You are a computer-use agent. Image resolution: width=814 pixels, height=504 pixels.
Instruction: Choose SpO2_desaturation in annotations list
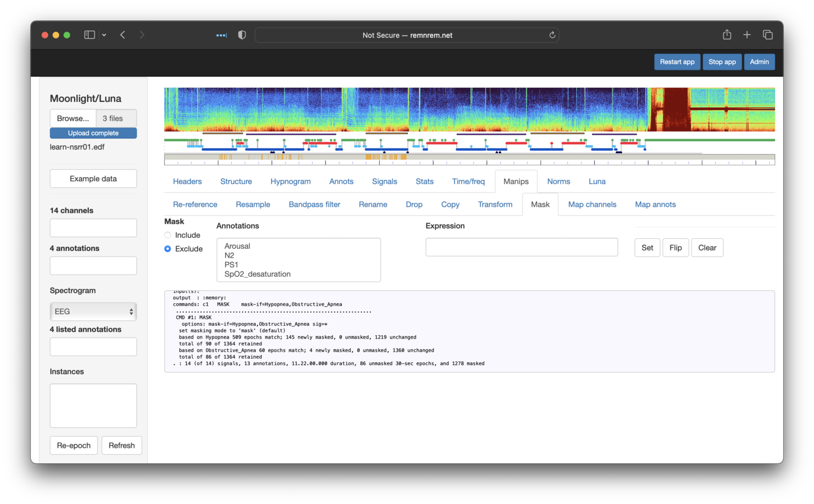(257, 274)
